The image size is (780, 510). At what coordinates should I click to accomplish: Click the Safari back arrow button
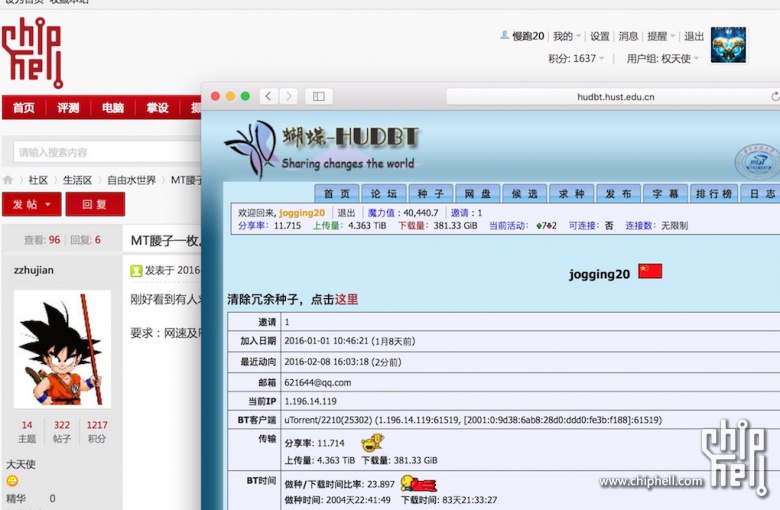coord(269,96)
